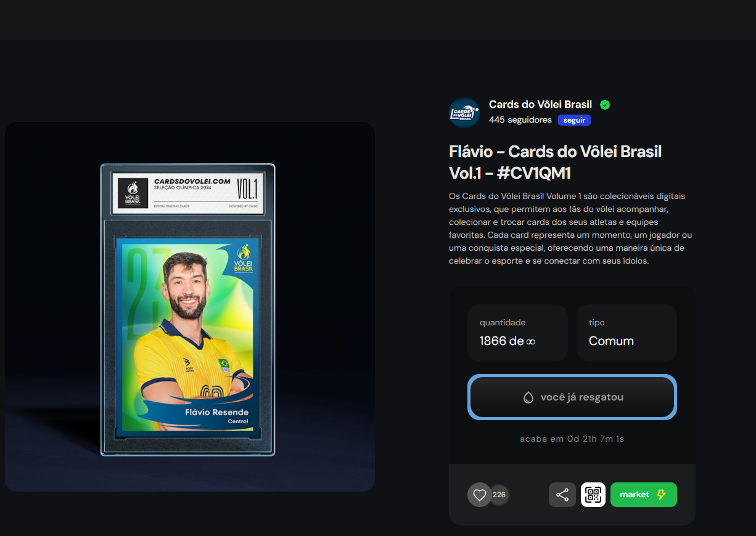
Task: Click the acaba em countdown text
Action: click(572, 439)
